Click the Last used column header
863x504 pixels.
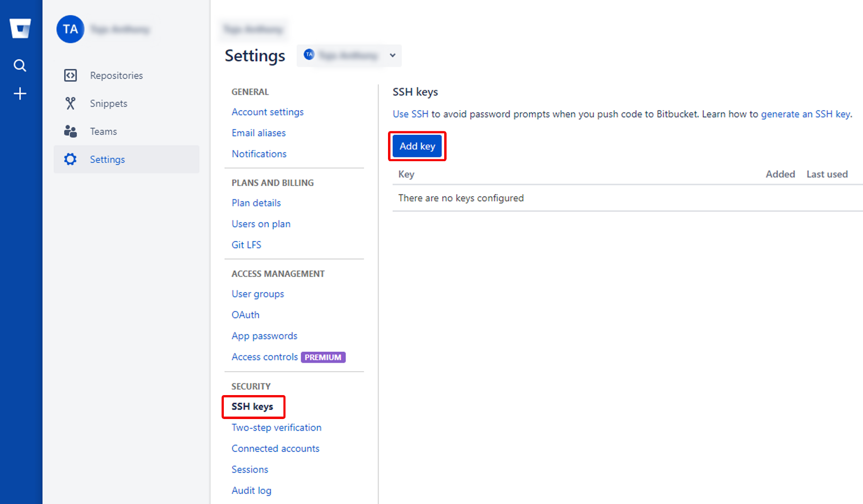click(827, 174)
